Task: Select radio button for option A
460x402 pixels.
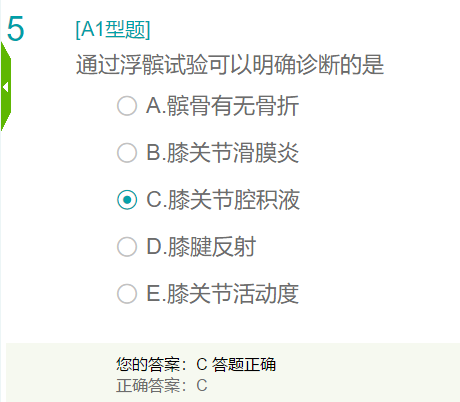Action: click(x=127, y=106)
